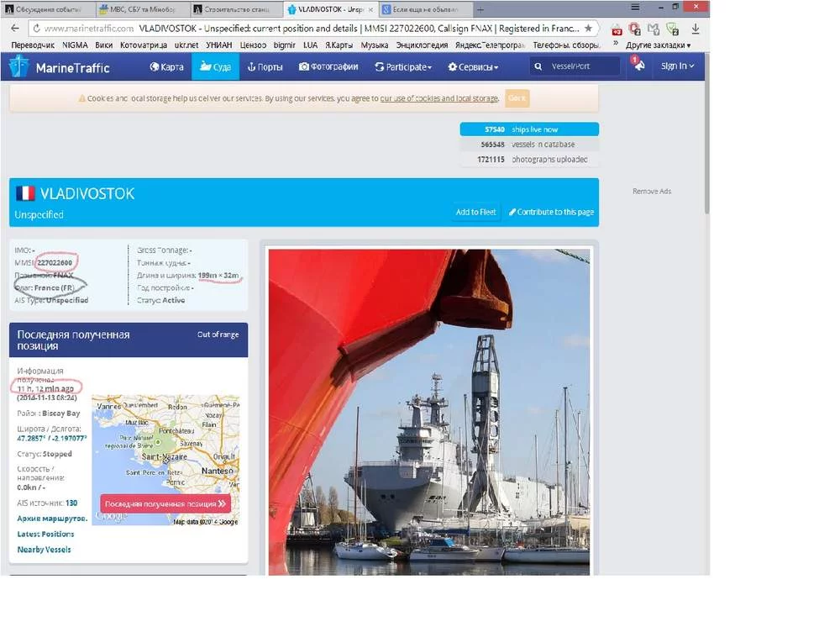The image size is (840, 632).
Task: Click the ships live now counter
Action: 529,129
